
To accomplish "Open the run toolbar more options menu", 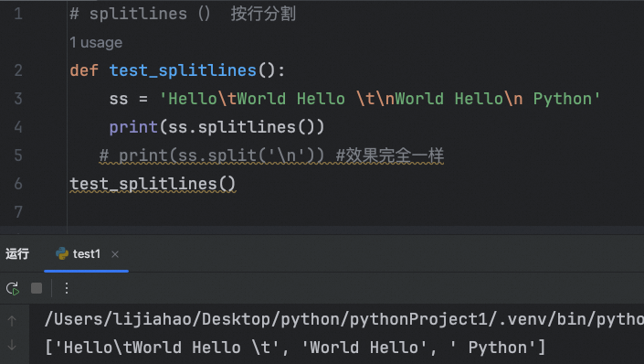I will (x=67, y=288).
